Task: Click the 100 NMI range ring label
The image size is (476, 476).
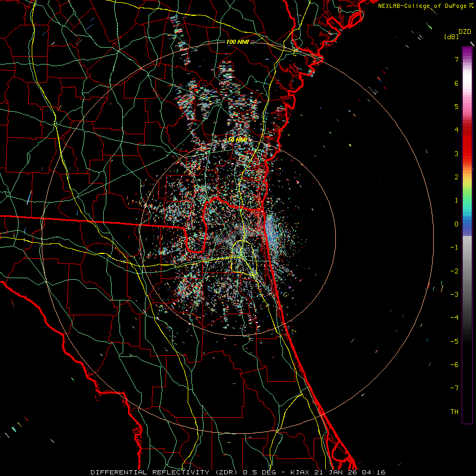Action: point(237,42)
